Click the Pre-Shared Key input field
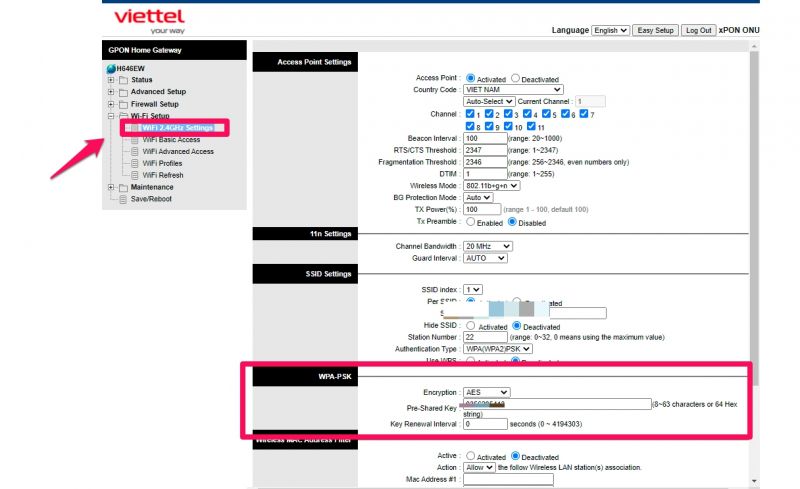 click(x=557, y=404)
